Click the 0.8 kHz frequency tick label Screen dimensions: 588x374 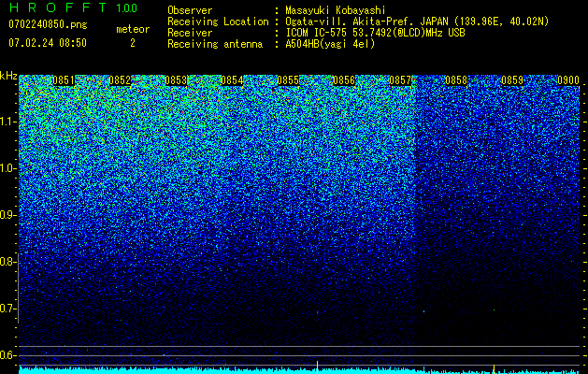pos(7,262)
